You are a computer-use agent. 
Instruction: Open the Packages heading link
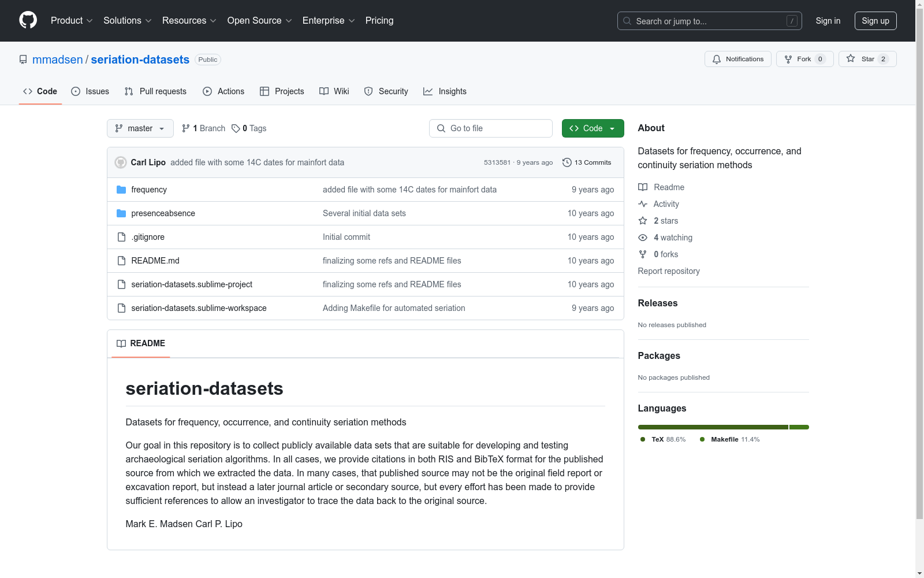[x=659, y=355]
